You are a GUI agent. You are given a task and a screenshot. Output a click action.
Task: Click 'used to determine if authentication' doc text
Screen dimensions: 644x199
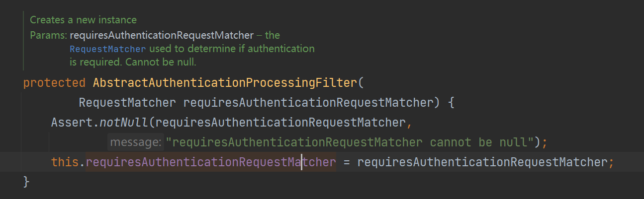tap(232, 49)
